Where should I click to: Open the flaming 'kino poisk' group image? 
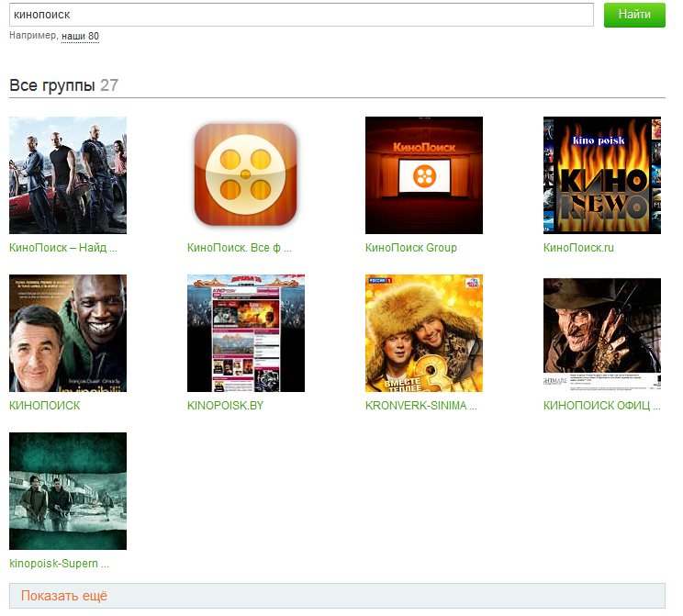tap(602, 175)
